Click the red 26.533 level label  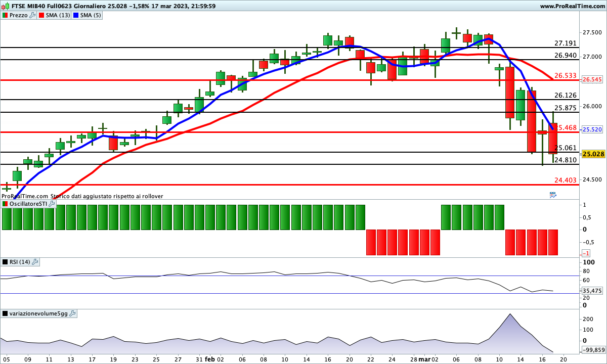tap(566, 75)
